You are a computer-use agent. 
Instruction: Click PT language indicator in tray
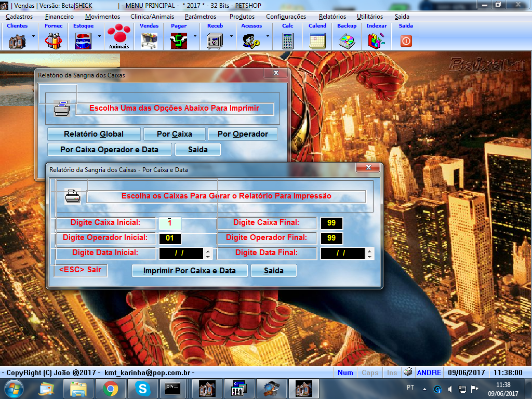(x=410, y=387)
